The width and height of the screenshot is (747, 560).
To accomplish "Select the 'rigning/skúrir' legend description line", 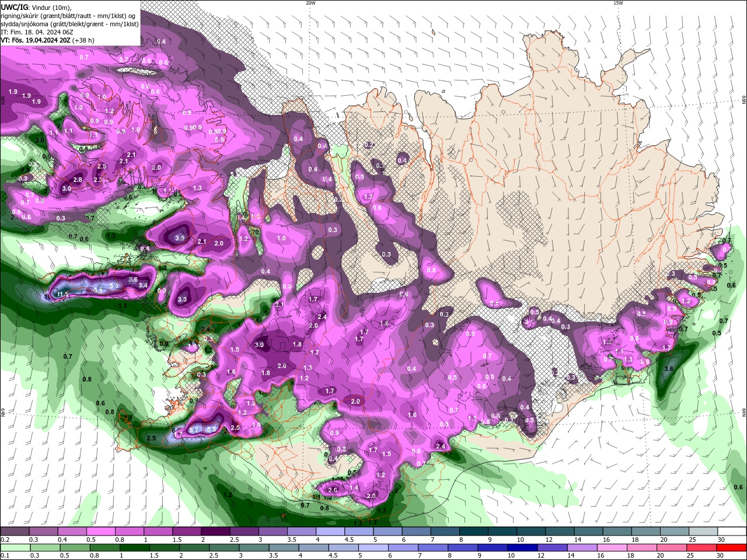I will point(69,16).
